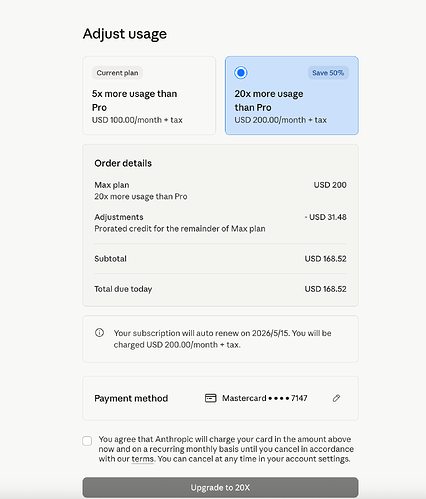Click Mastercard ending in 7147
The image size is (426, 499).
coord(265,398)
